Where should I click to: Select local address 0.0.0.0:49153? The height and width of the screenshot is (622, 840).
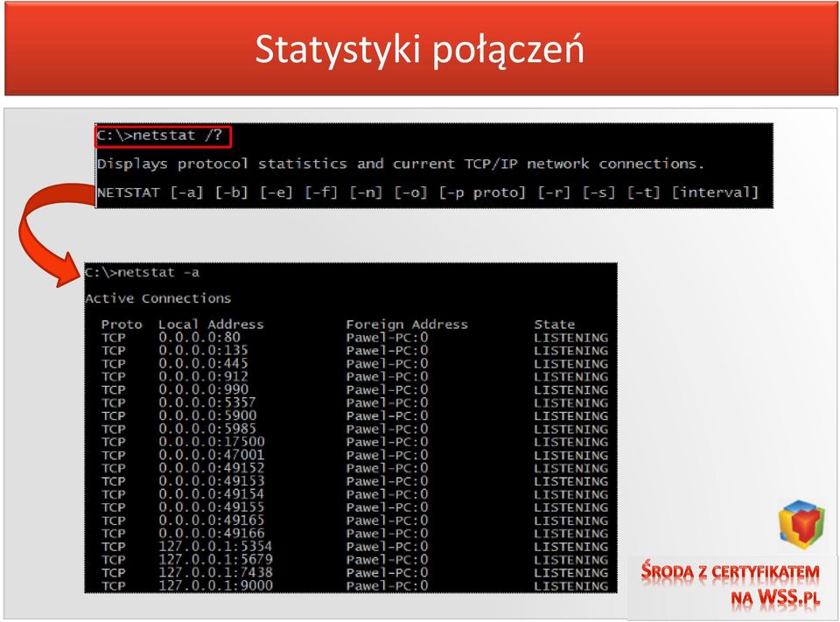point(212,481)
